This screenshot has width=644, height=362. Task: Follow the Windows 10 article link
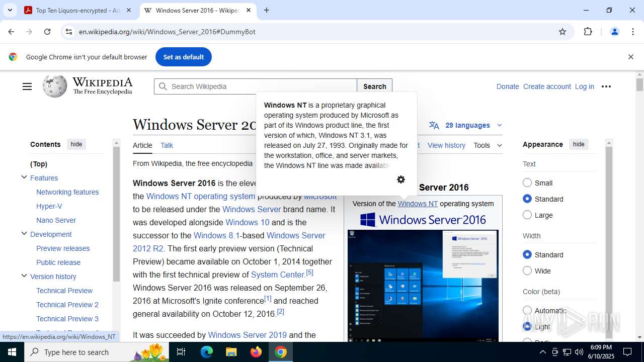click(248, 222)
